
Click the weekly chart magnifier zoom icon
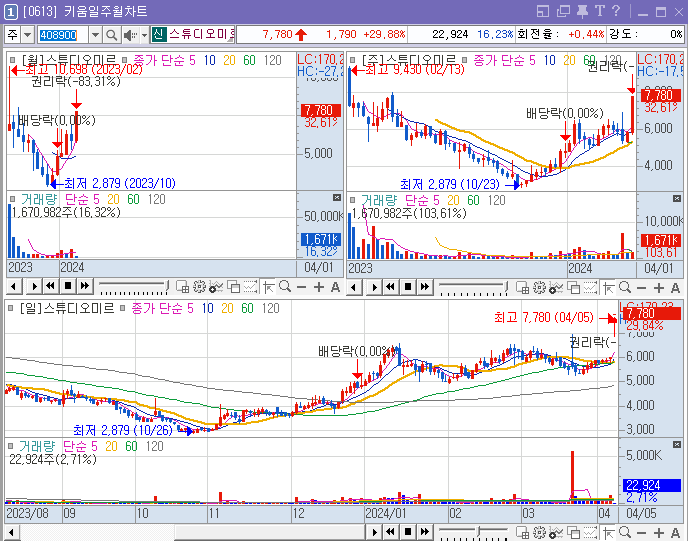625,287
